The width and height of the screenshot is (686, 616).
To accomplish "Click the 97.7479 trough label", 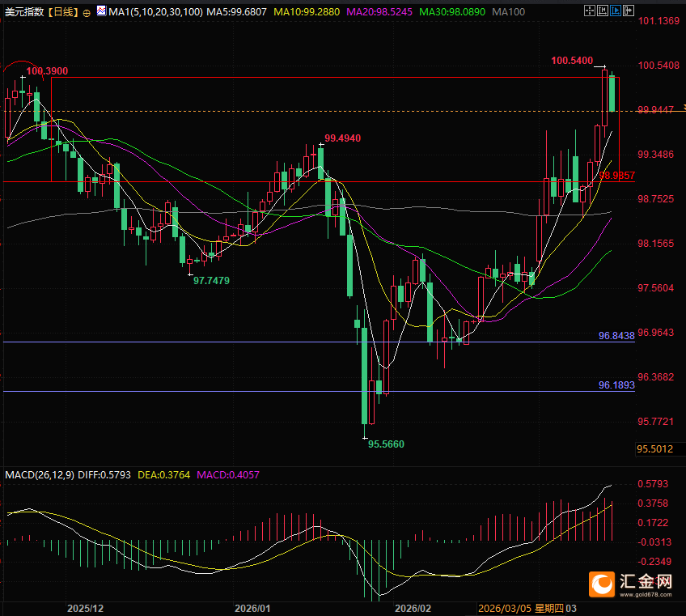I will point(211,281).
